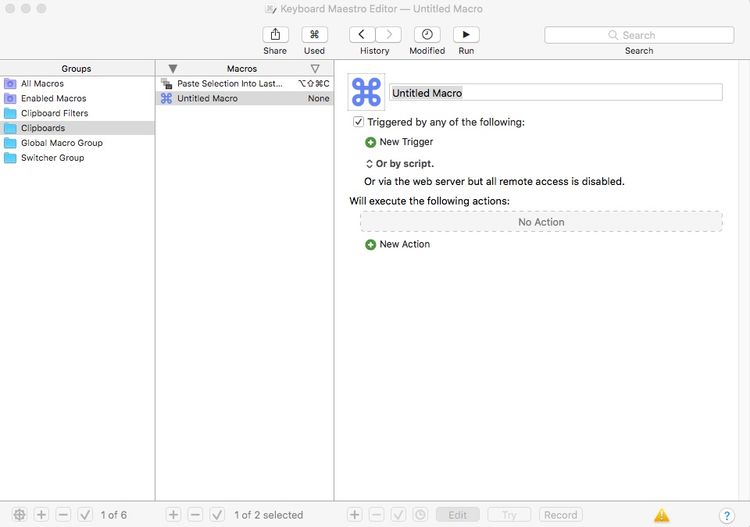This screenshot has width=750, height=527.
Task: Click the filled sort triangle in Macros header
Action: pos(173,68)
